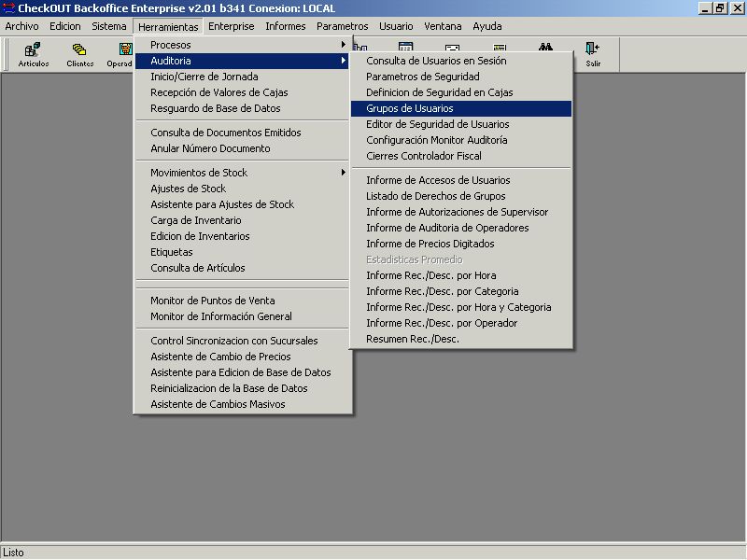Expand the Movimientos de Stock submenu

click(243, 173)
